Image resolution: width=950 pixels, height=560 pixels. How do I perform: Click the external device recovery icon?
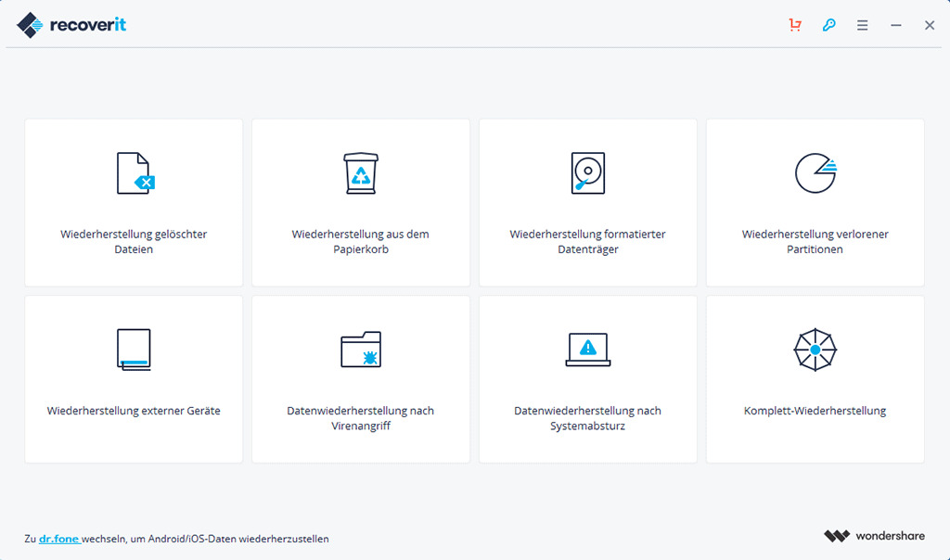coord(134,350)
